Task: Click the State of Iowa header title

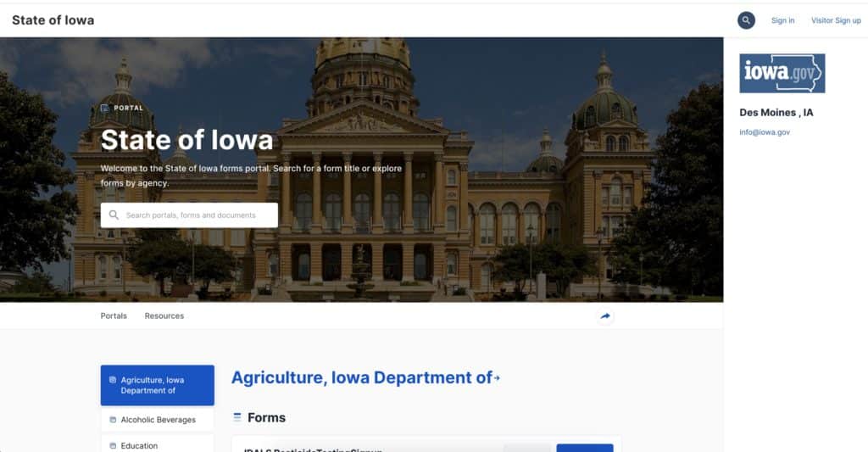Action: (x=53, y=20)
